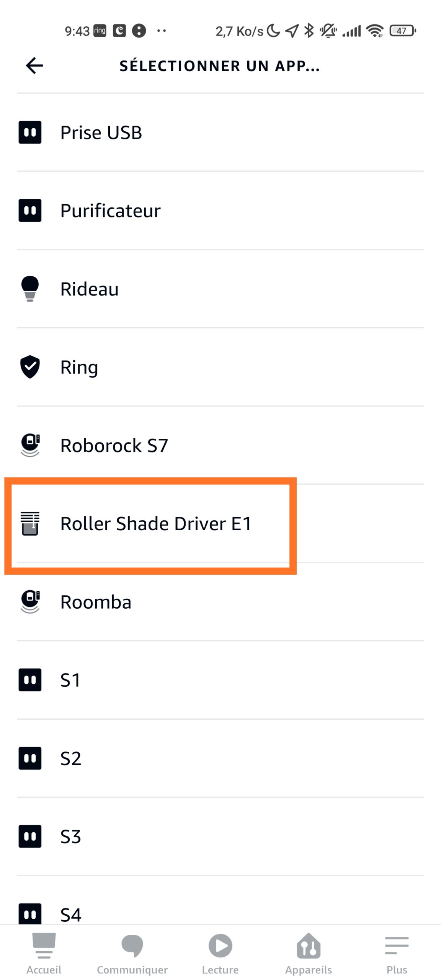
Task: Tap the back arrow icon
Action: (x=34, y=65)
